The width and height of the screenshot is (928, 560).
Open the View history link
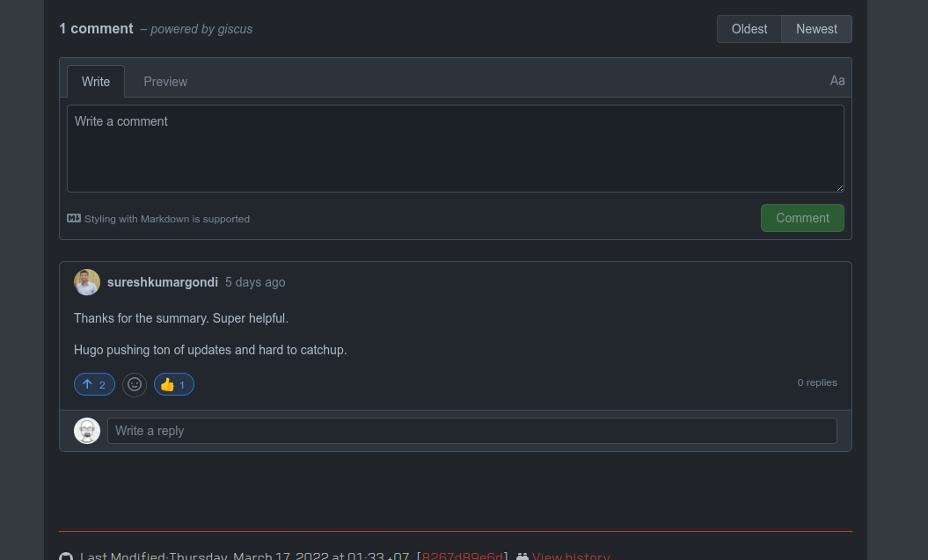click(570, 555)
